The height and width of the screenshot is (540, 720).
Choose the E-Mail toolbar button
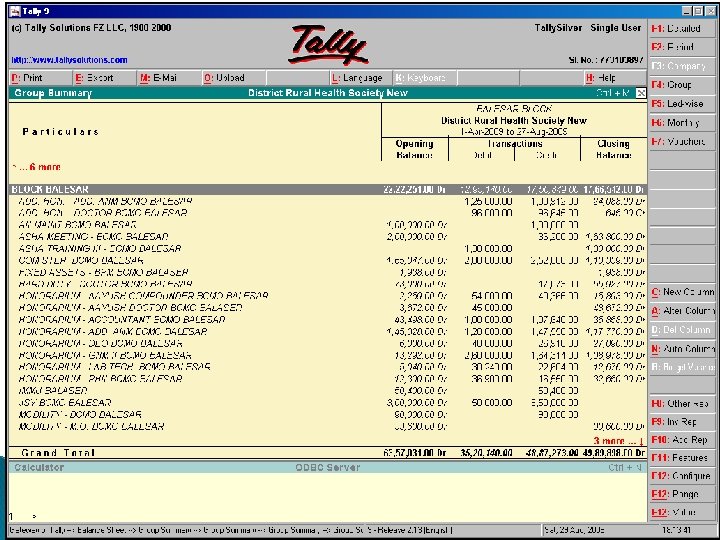169,78
